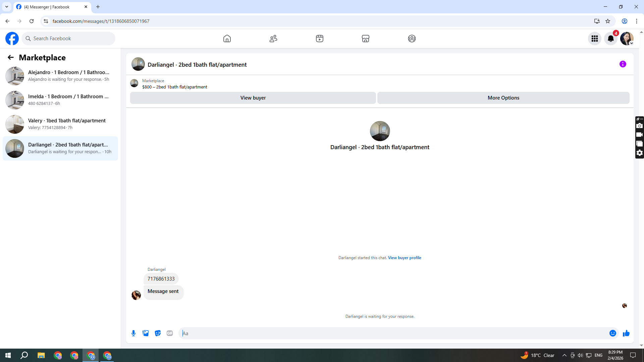
Task: Send a thumbs-up like
Action: tap(626, 333)
